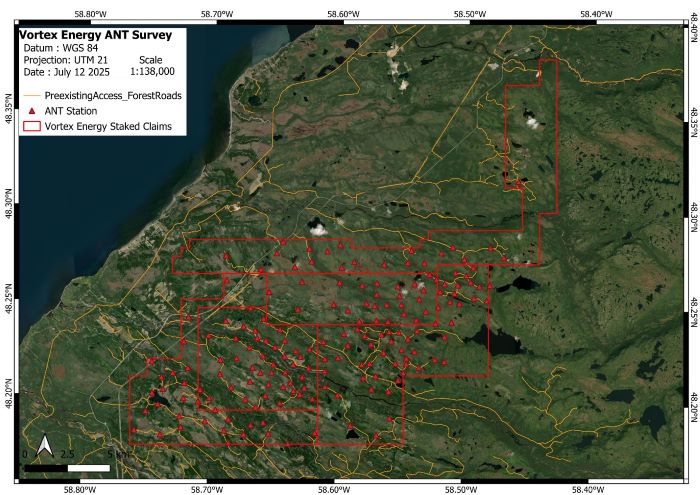Select the 'Vortex Energy Staked Claims' legend label
The height and width of the screenshot is (495, 700).
click(x=108, y=127)
